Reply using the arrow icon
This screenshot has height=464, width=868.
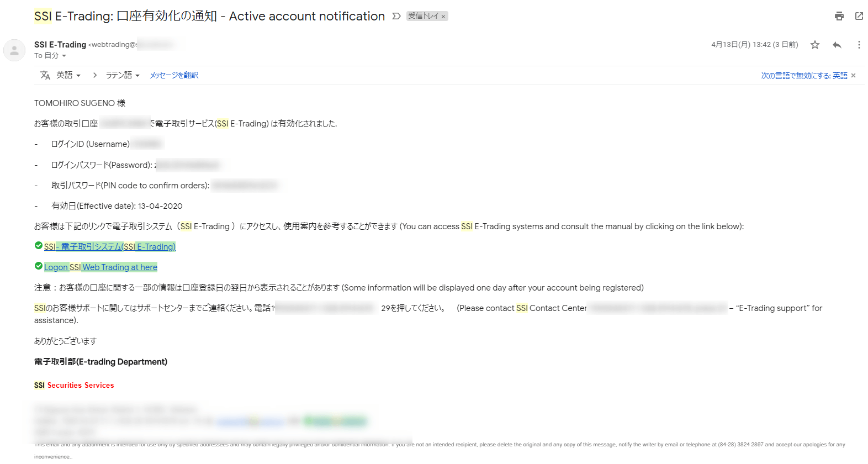(837, 45)
